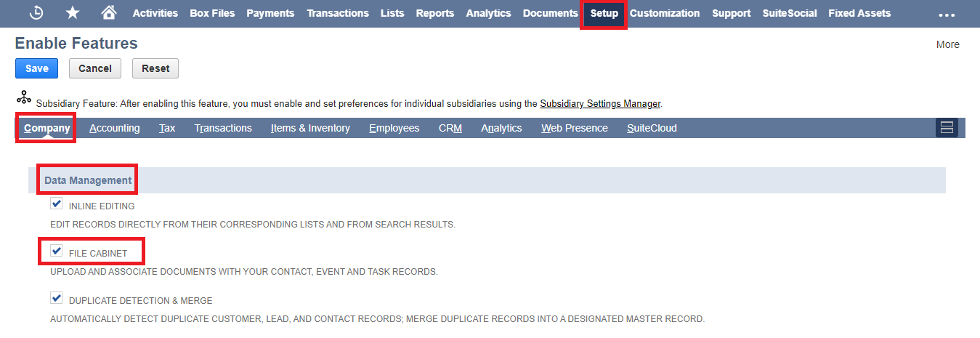Viewport: 980px width, 338px height.
Task: Open the Customization menu
Action: (665, 13)
